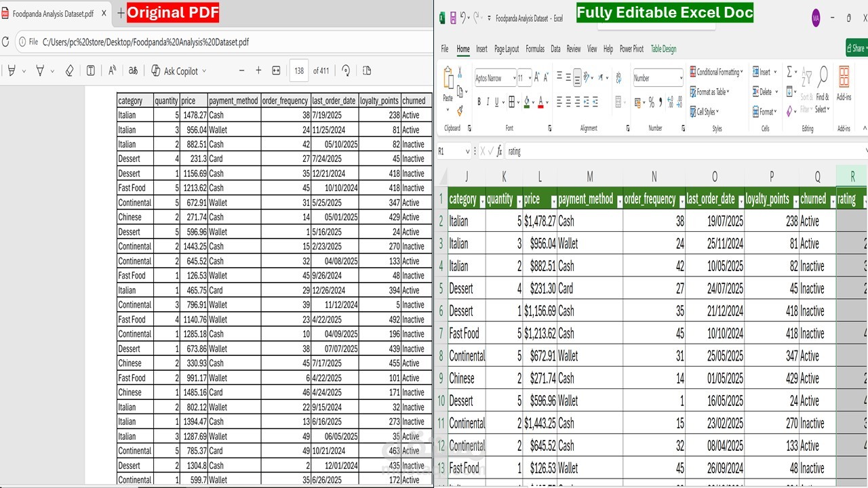Image resolution: width=868 pixels, height=488 pixels.
Task: Switch to the Insert ribbon tab
Action: point(481,49)
